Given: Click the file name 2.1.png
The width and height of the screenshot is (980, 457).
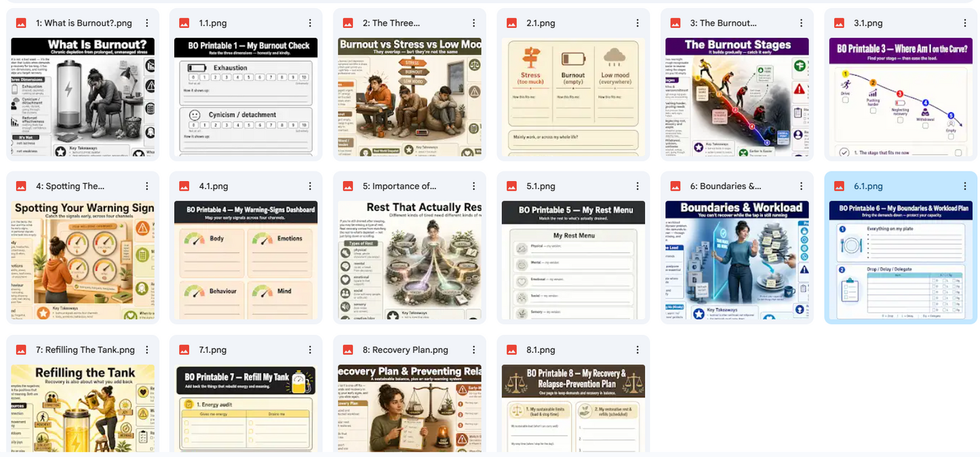Looking at the screenshot, I should pos(541,23).
